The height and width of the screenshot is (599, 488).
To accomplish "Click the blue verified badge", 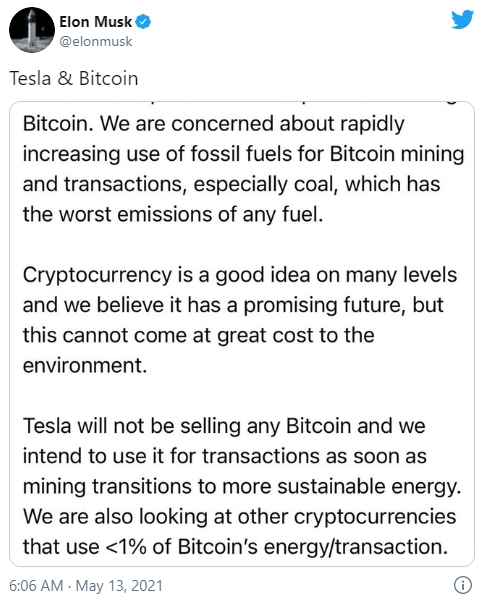I will pos(144,22).
